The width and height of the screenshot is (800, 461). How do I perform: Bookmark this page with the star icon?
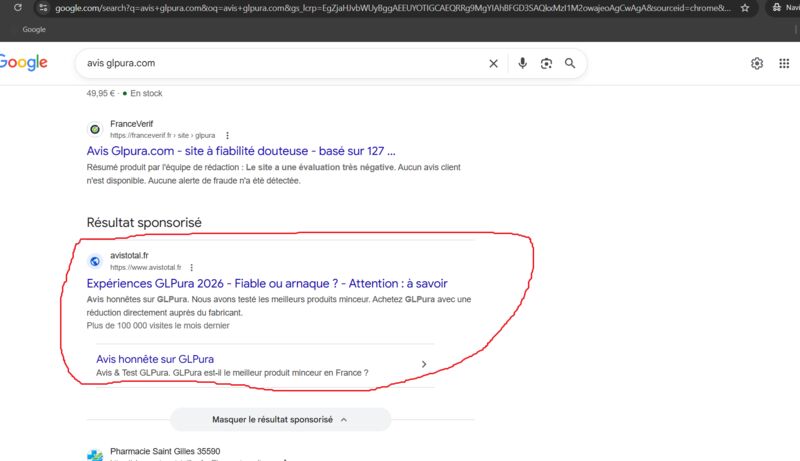745,8
